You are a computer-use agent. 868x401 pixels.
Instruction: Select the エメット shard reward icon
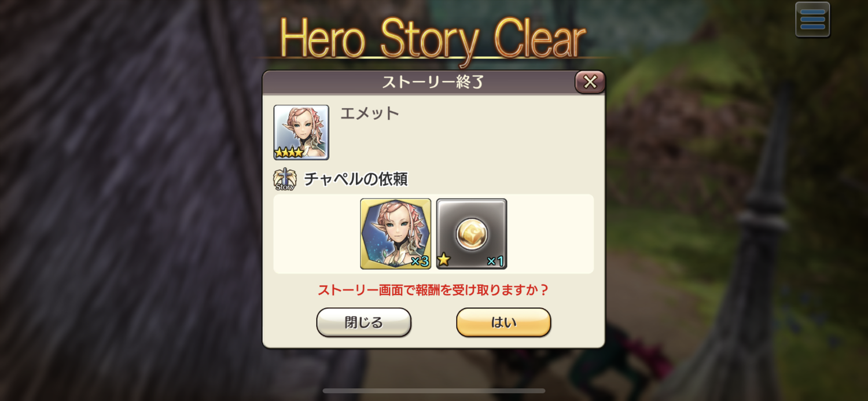click(x=396, y=234)
